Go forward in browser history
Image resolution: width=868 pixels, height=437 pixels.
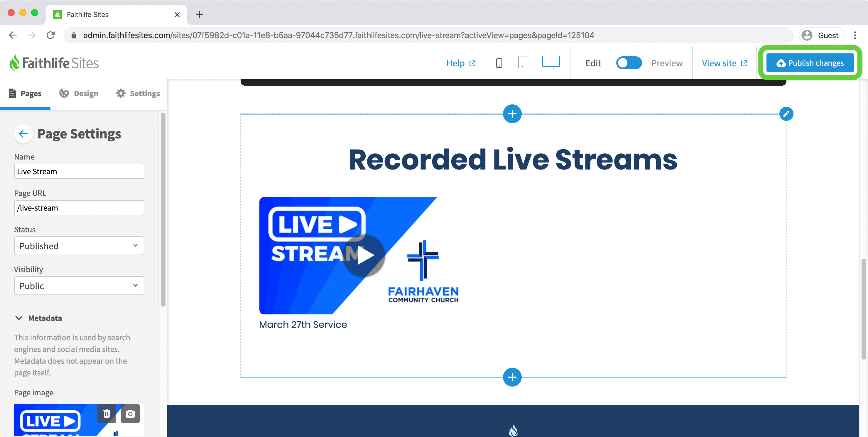pyautogui.click(x=32, y=35)
